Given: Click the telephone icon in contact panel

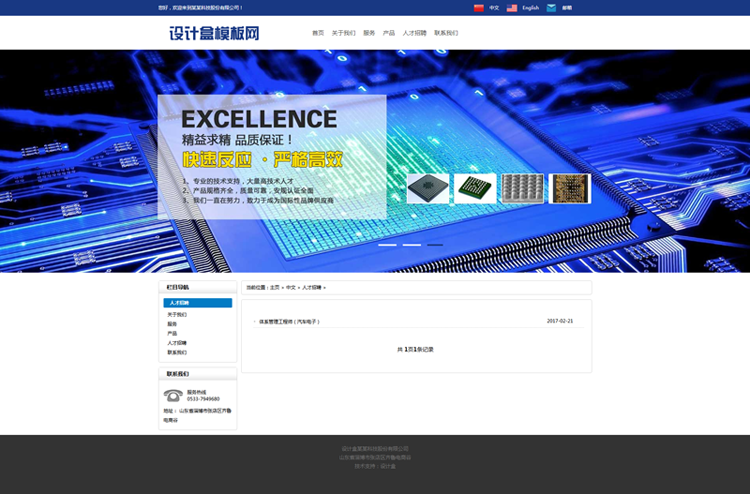Looking at the screenshot, I should (173, 395).
